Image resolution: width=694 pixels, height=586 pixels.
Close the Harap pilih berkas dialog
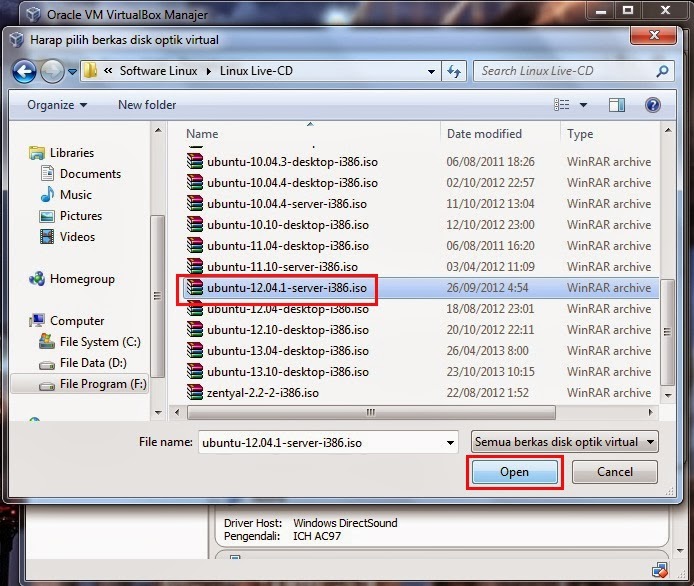click(654, 35)
